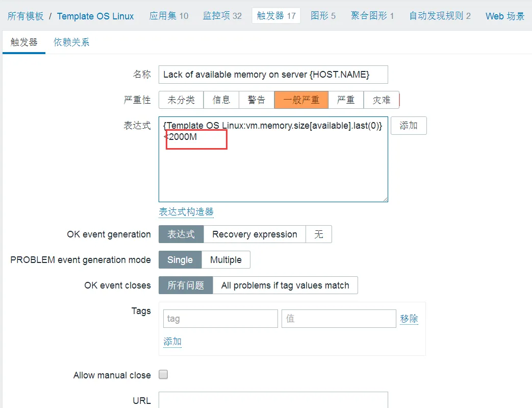The height and width of the screenshot is (408, 532).
Task: Select the 触发器 17 tab
Action: [x=276, y=16]
